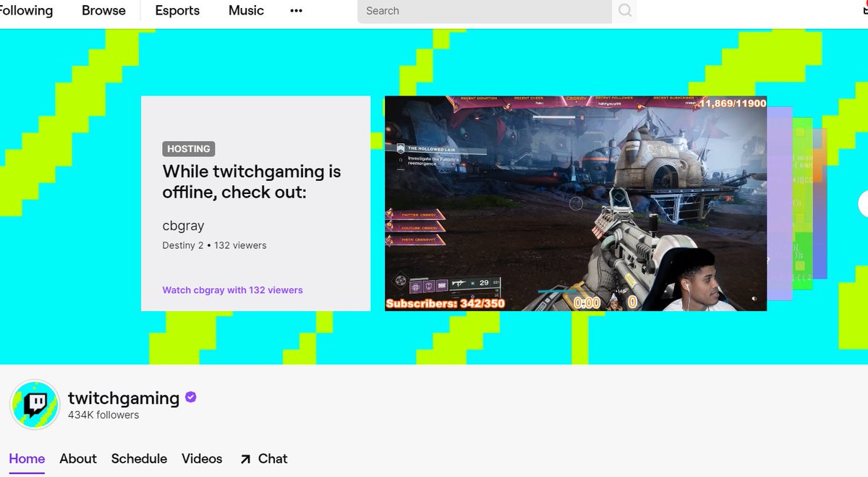
Task: Open the Videos tab
Action: coord(202,459)
